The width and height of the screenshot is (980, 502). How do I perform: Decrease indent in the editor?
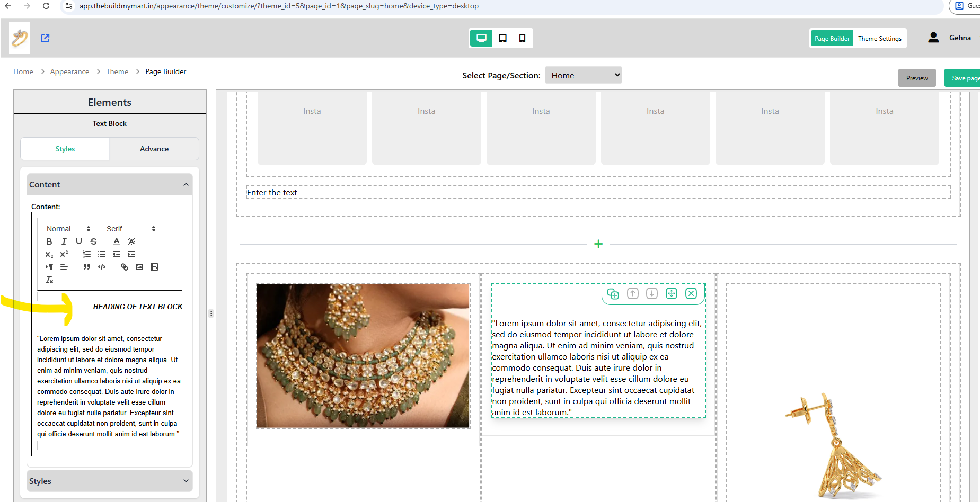[x=117, y=254]
